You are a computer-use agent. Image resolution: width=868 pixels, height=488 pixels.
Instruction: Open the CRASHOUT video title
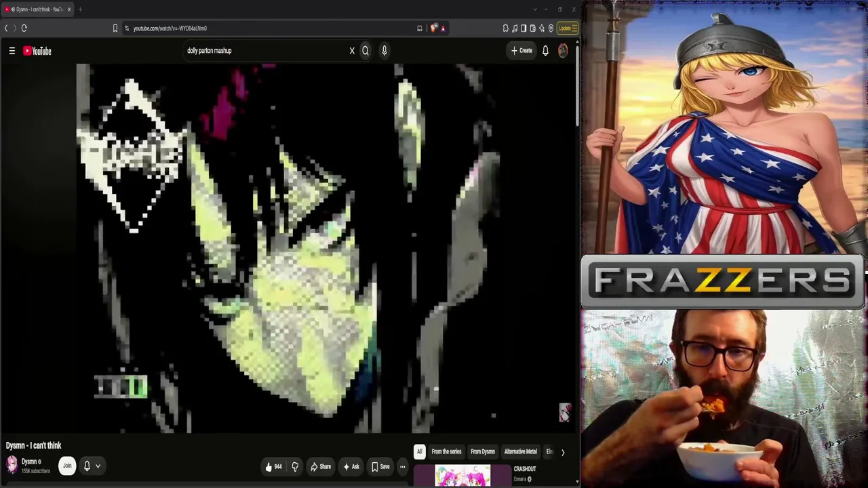pos(525,469)
